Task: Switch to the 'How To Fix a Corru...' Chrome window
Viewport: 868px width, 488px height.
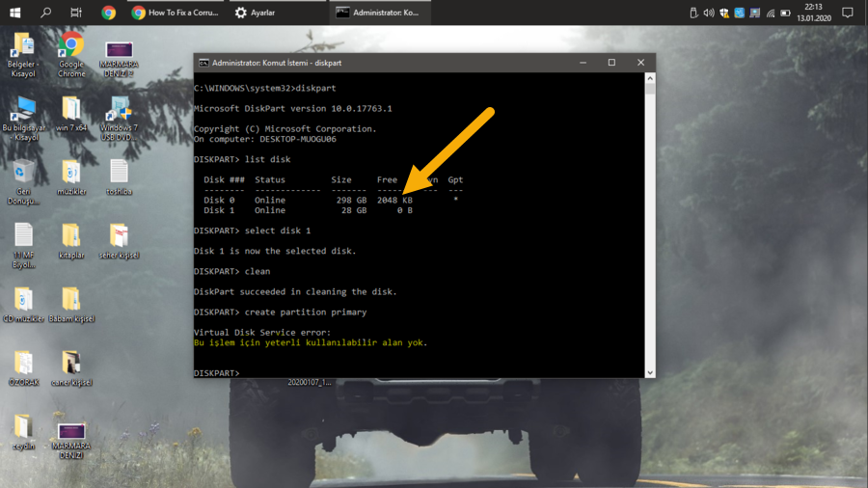Action: pyautogui.click(x=176, y=13)
